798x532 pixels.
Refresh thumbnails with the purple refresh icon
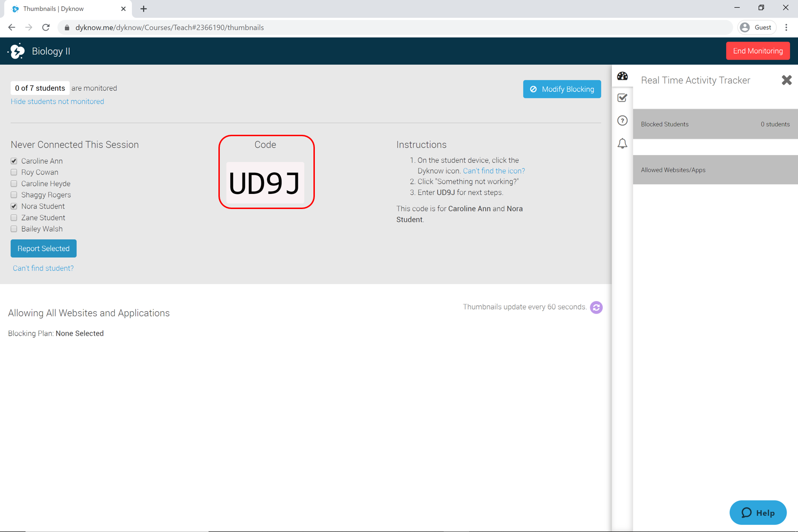[x=596, y=307]
